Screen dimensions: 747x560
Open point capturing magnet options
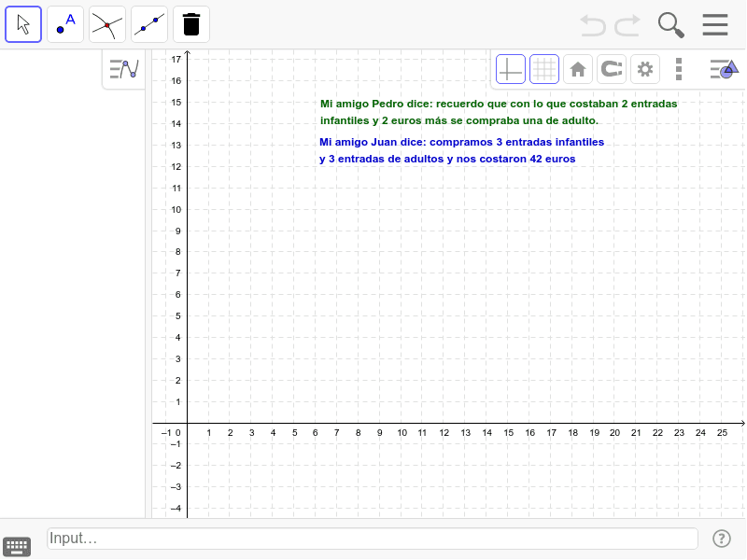612,69
